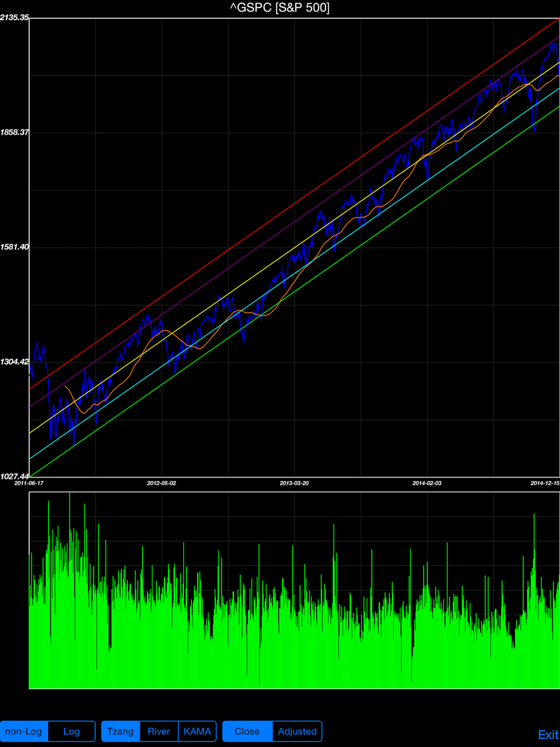This screenshot has width=560, height=747.
Task: Switch to KAMA indicator
Action: (x=197, y=731)
